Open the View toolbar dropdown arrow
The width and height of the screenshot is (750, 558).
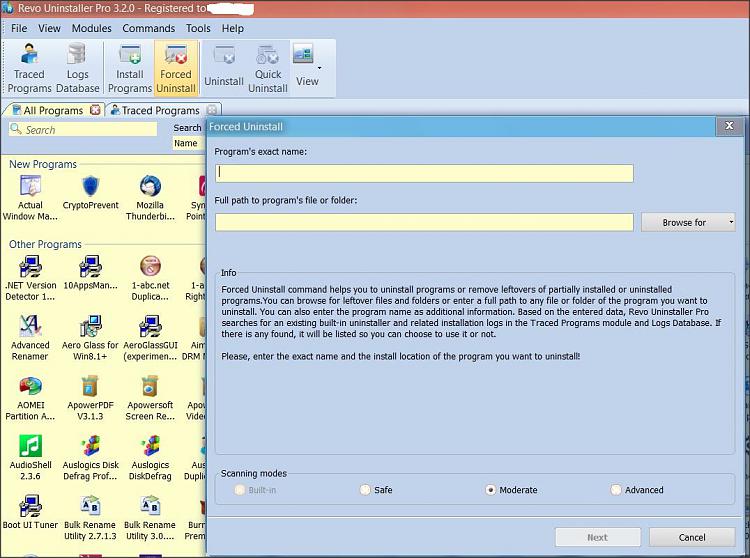pos(320,68)
